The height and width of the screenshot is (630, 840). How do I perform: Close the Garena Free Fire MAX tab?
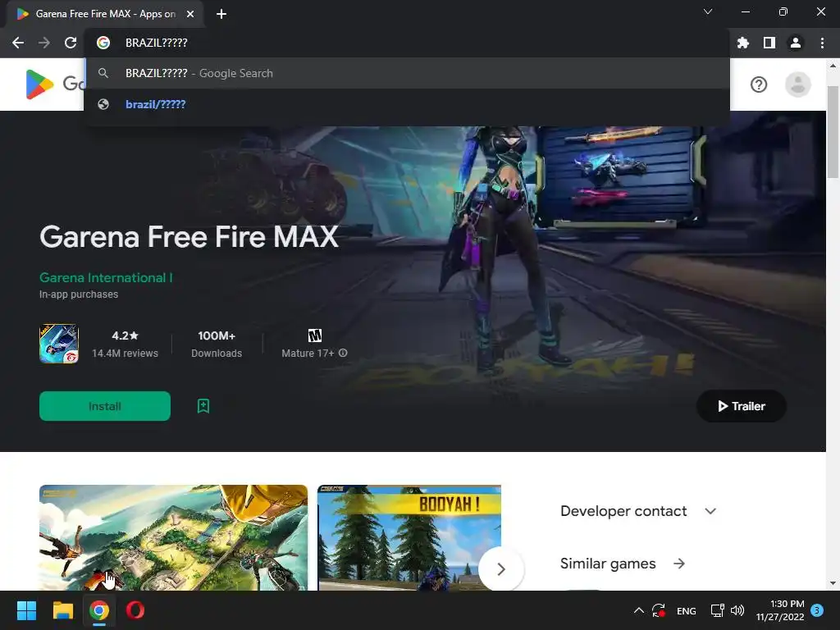point(190,14)
